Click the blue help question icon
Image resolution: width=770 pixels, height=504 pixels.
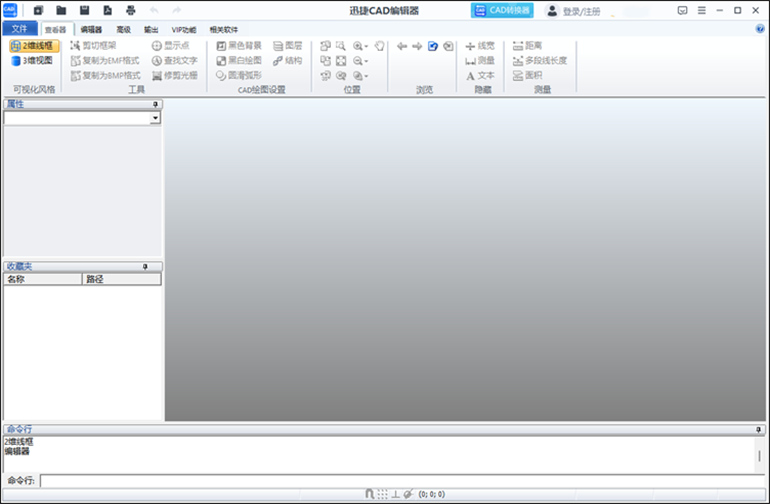tap(760, 29)
